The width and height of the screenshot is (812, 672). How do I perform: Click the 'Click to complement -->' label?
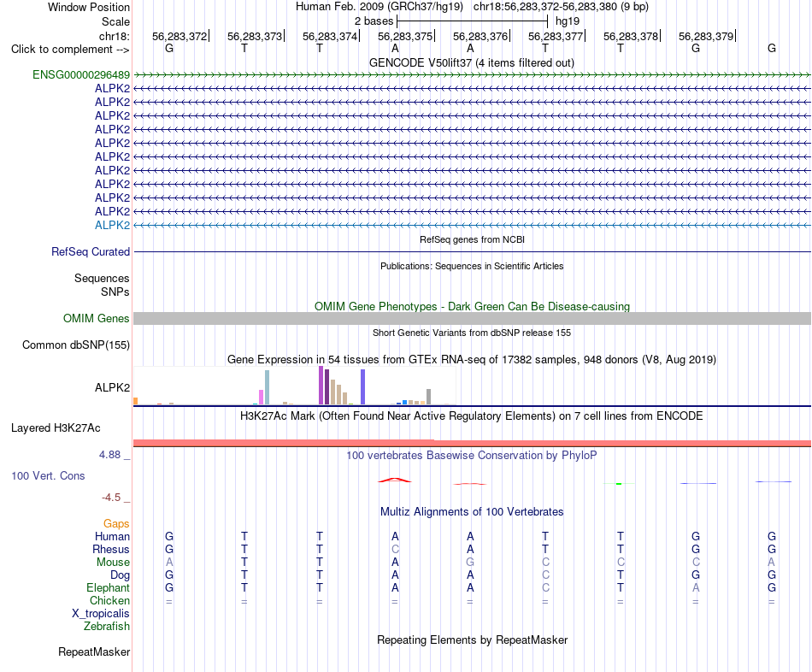pos(70,50)
